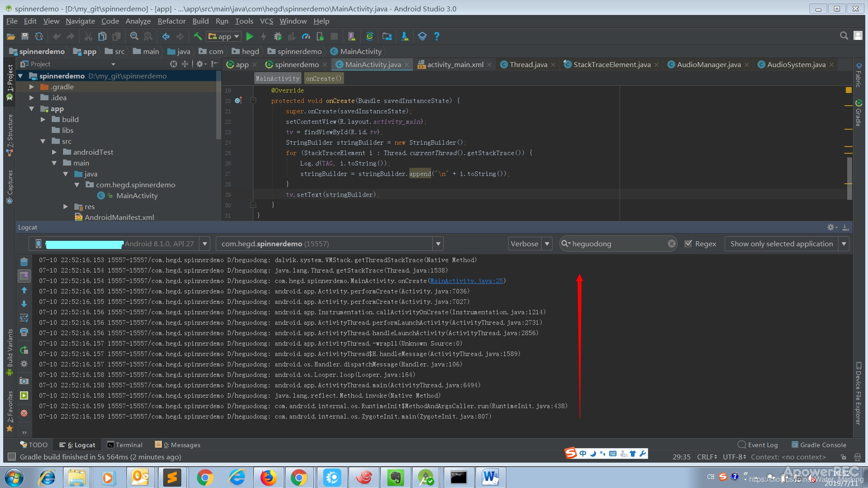Expand the res folder in project tree
The height and width of the screenshot is (488, 868).
[66, 206]
